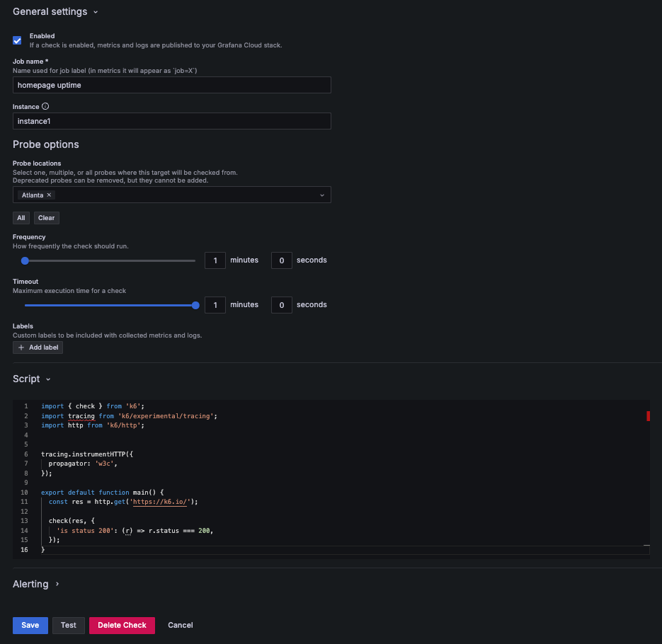
Task: Collapse the General settings section
Action: pyautogui.click(x=94, y=11)
